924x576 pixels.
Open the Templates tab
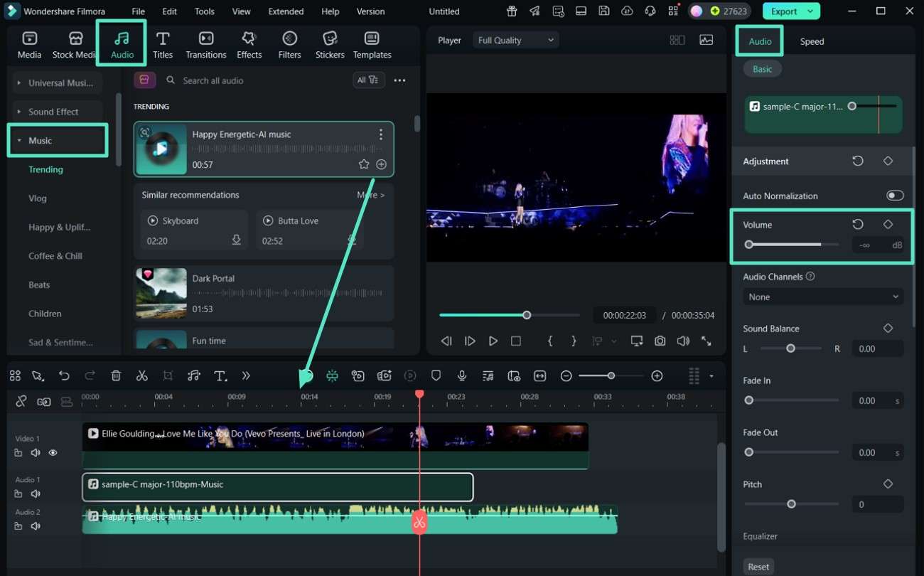tap(372, 45)
